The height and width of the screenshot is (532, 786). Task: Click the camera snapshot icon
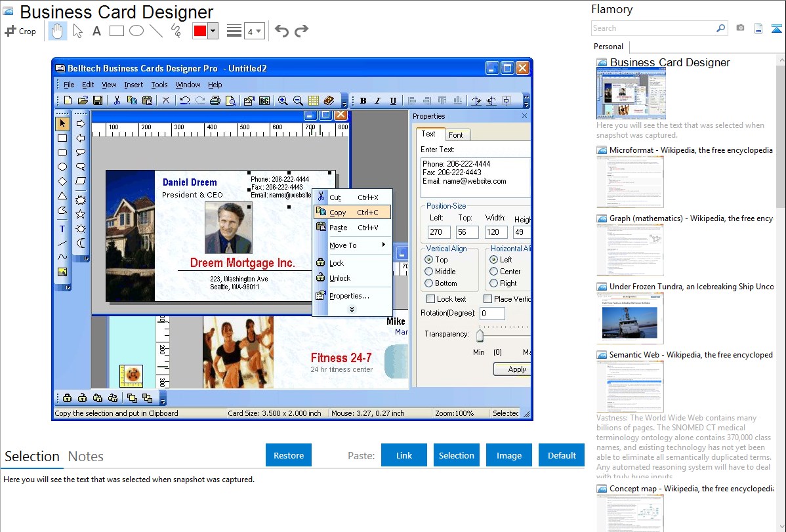point(740,28)
